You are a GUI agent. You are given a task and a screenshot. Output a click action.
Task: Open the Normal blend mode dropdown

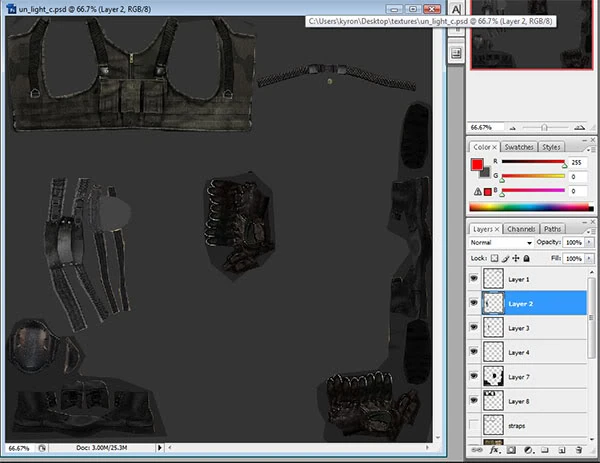pyautogui.click(x=501, y=243)
